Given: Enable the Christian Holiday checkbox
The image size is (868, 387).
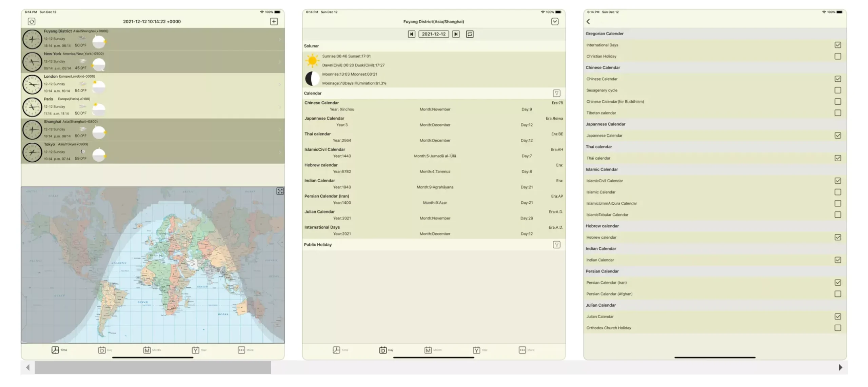Looking at the screenshot, I should click(x=837, y=56).
